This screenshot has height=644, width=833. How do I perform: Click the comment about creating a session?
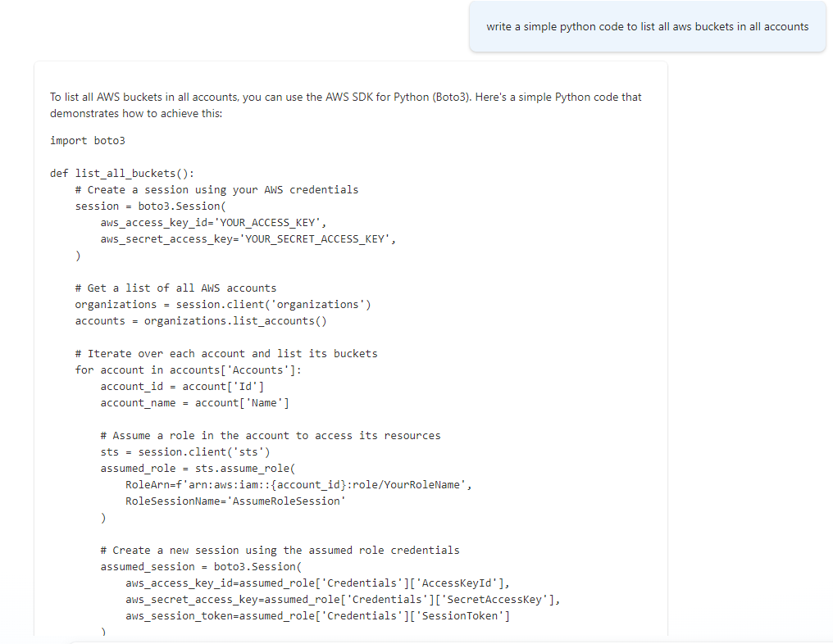click(x=216, y=189)
